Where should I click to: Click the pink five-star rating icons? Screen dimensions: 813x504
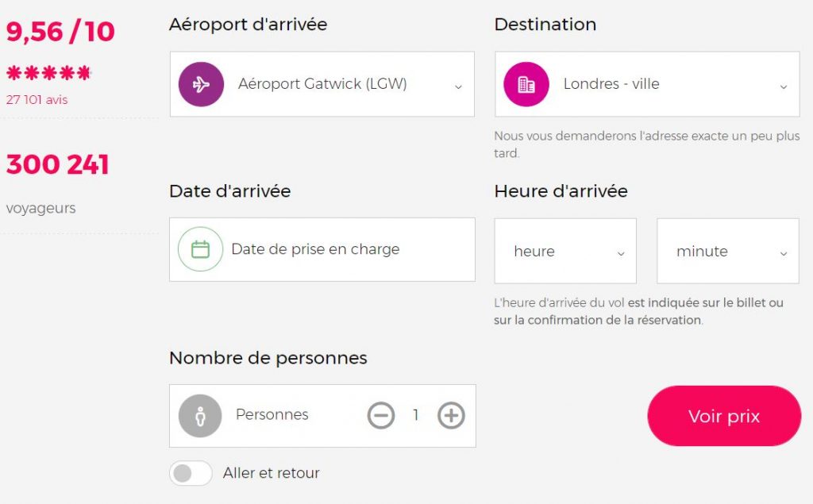[48, 72]
